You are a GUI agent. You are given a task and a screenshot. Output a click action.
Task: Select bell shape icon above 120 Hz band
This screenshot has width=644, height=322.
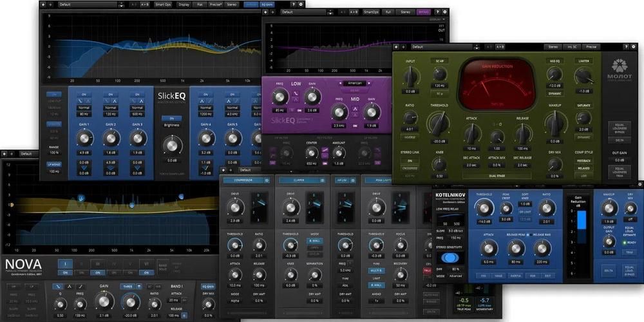pos(113,101)
